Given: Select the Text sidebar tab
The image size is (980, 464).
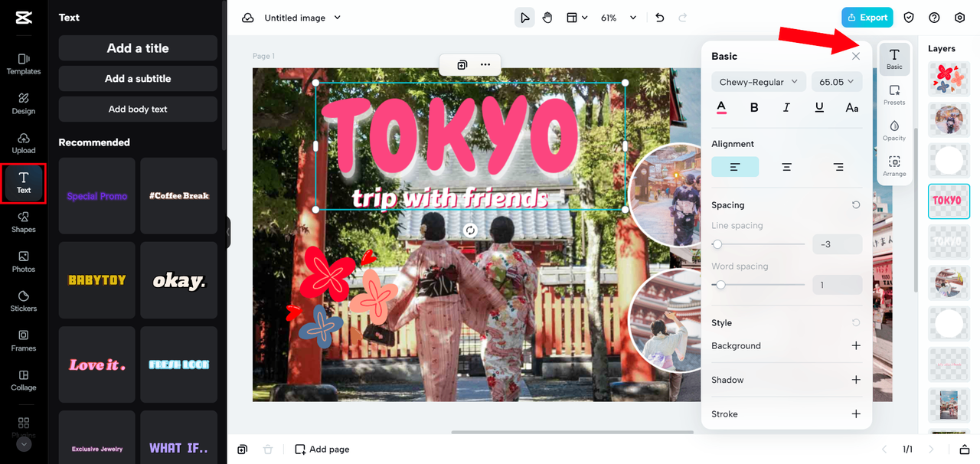Looking at the screenshot, I should 24,183.
